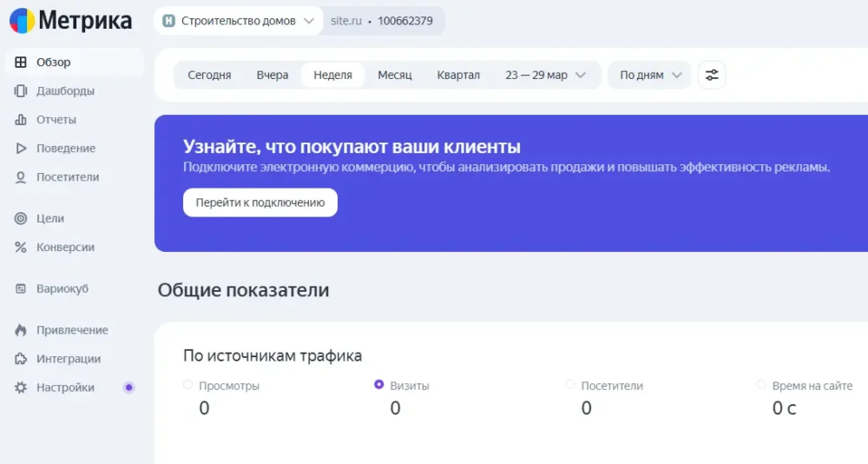Click the site.ru address text

pyautogui.click(x=346, y=21)
